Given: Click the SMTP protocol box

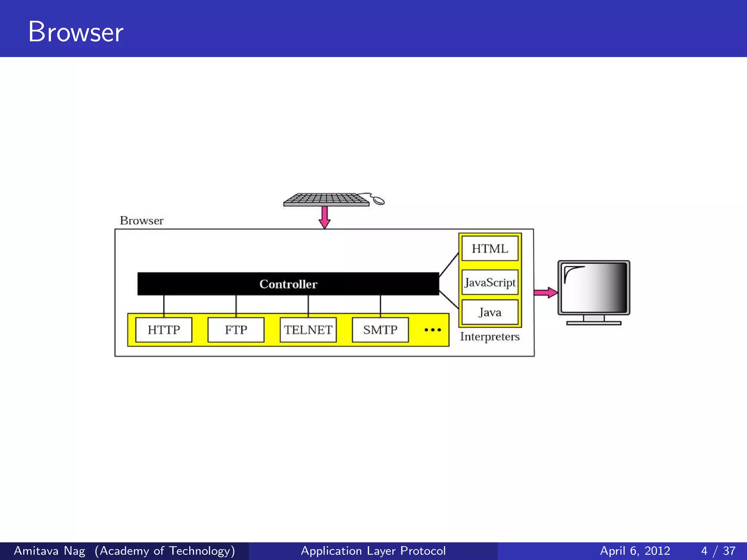Looking at the screenshot, I should tap(380, 330).
